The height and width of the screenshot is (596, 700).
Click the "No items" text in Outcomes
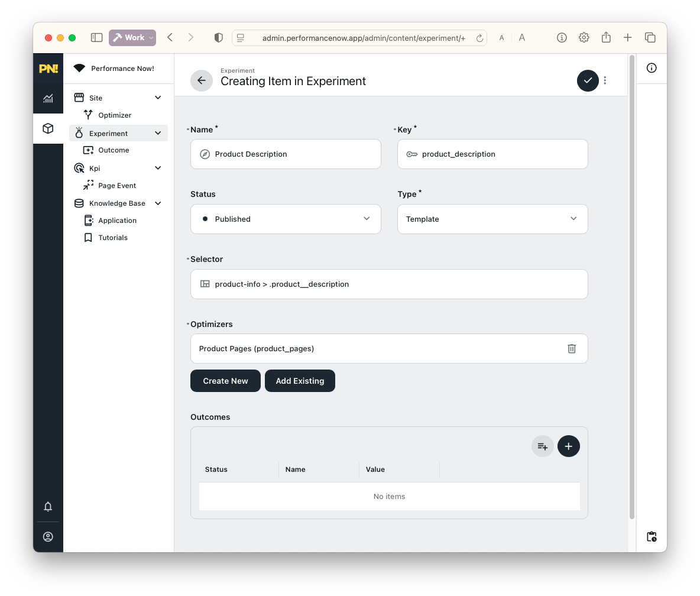pos(389,497)
